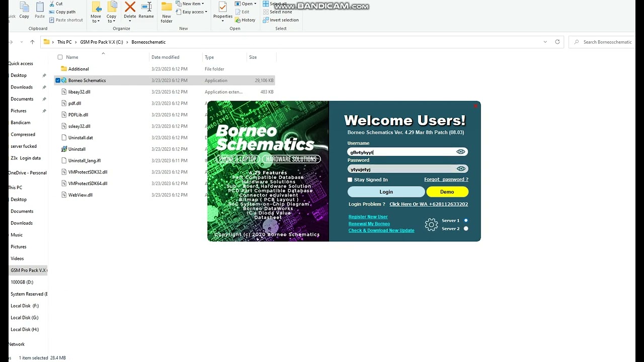This screenshot has width=644, height=362.
Task: Click the Copy icon in ribbon
Action: 24,7
